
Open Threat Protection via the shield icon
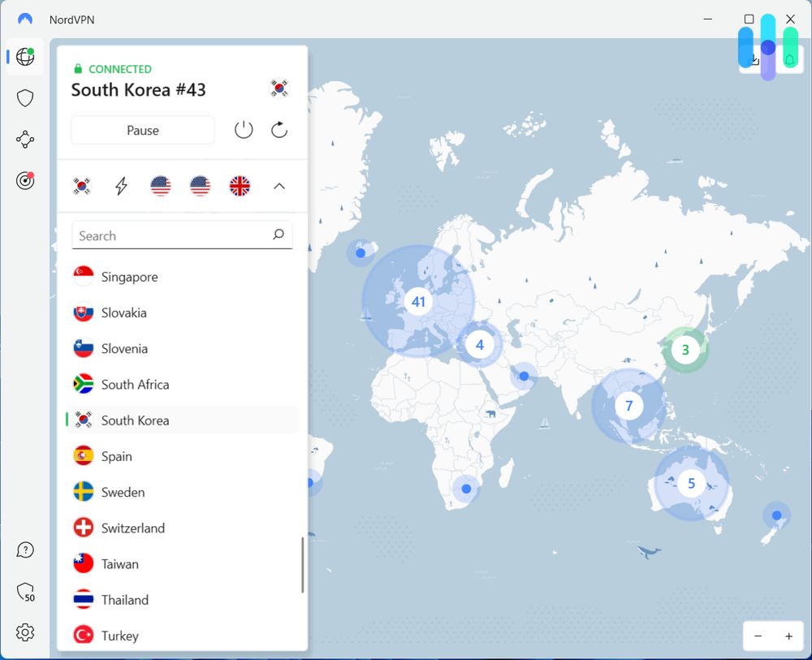[x=25, y=97]
